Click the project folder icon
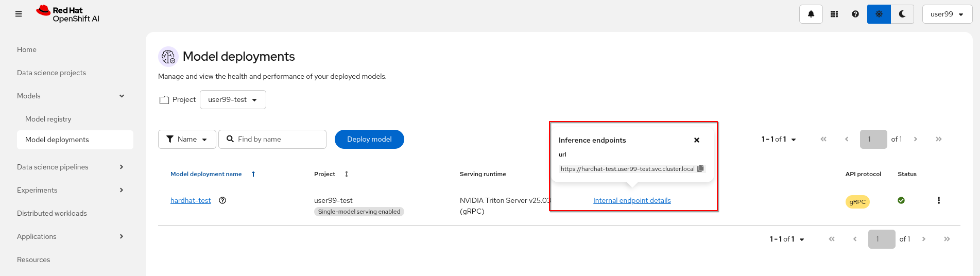Image resolution: width=980 pixels, height=276 pixels. coord(164,100)
